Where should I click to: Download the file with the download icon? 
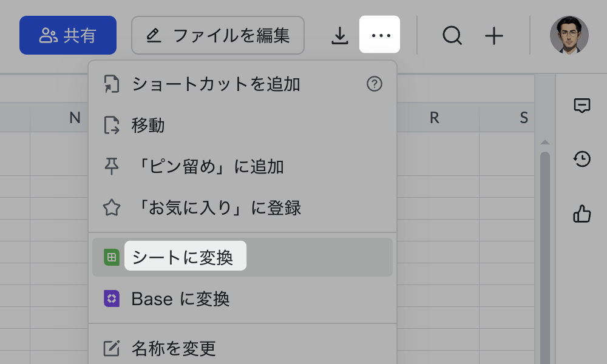[340, 35]
